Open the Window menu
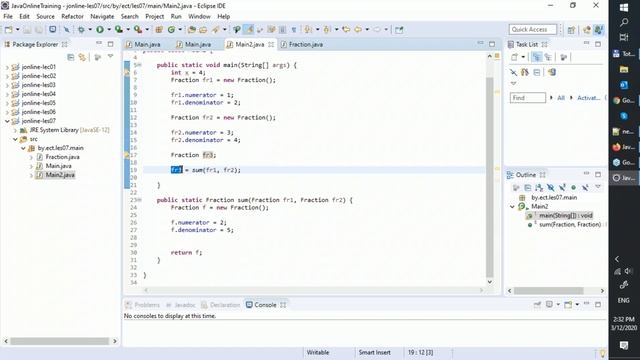This screenshot has width=640, height=360. pos(199,16)
